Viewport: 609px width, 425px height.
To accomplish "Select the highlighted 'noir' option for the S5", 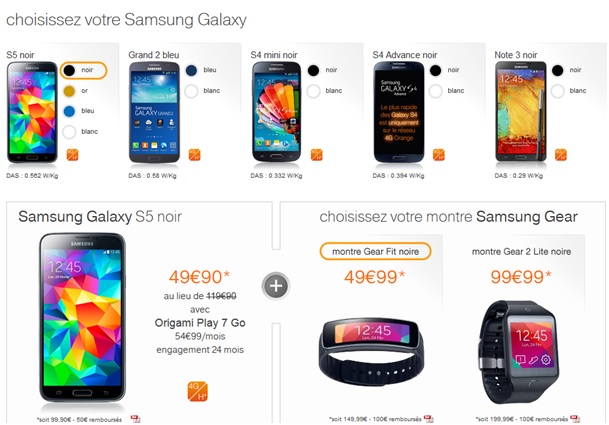I will point(84,70).
